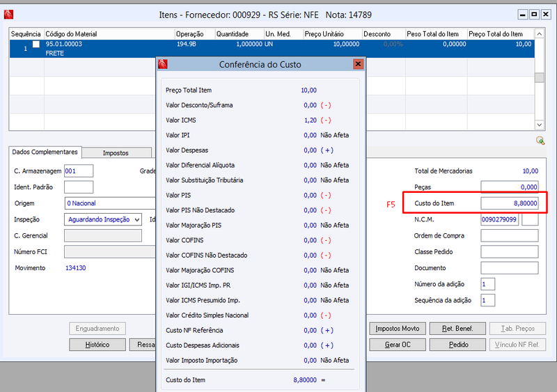Open the Inspeção dropdown
The image size is (557, 392).
tap(102, 219)
